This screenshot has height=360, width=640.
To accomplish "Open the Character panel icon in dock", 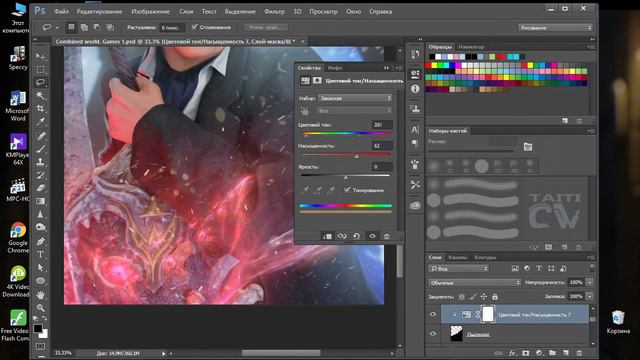I will click(x=415, y=130).
